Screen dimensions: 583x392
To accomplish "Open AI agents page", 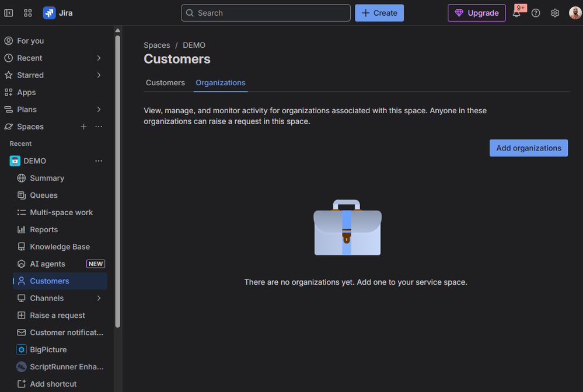I will 47,264.
